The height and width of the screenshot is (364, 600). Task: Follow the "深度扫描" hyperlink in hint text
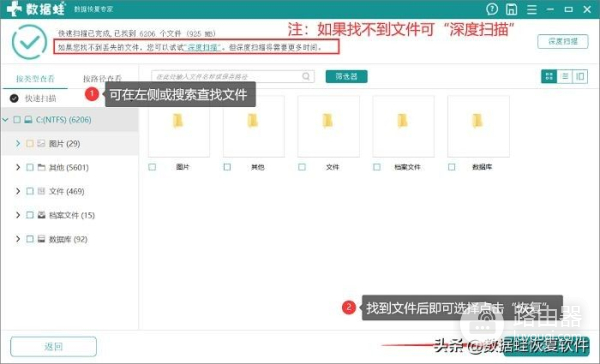[x=203, y=47]
